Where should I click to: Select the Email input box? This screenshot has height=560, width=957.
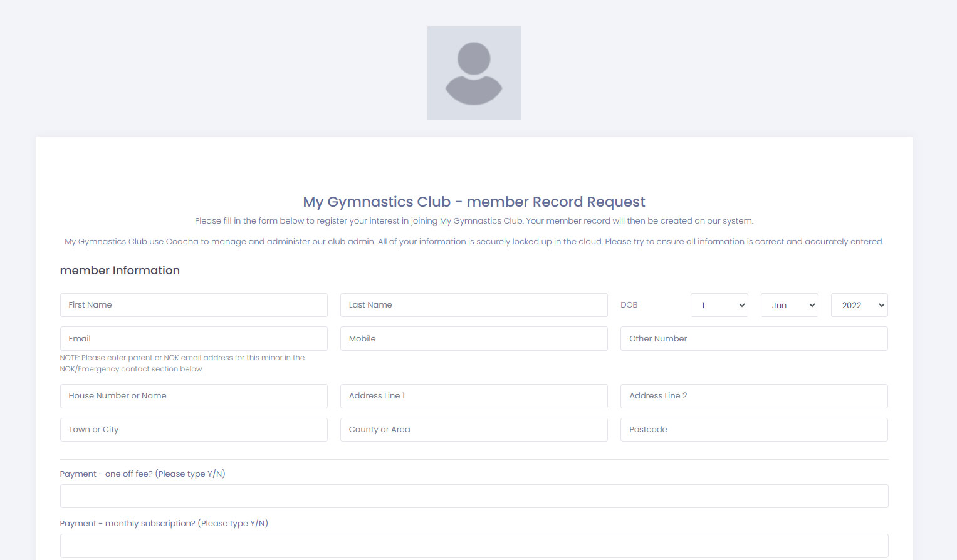click(x=194, y=338)
